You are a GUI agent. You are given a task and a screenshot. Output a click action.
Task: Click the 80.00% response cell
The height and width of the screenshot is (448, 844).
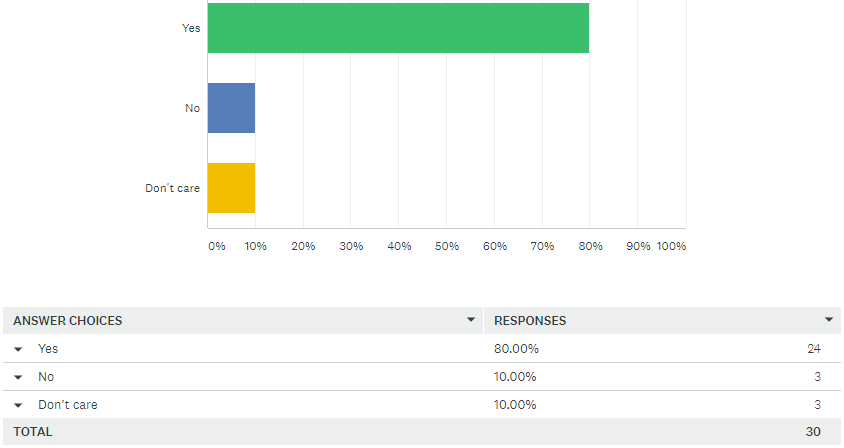click(516, 349)
